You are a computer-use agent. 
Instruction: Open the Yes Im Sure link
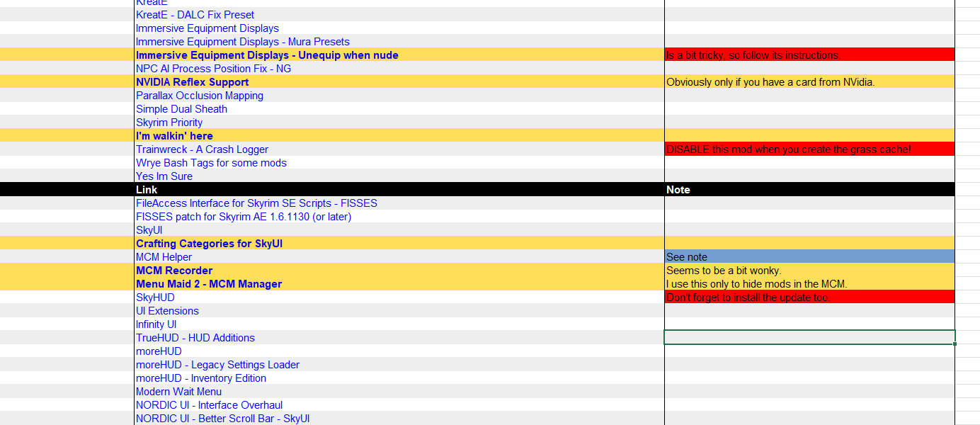pyautogui.click(x=164, y=176)
